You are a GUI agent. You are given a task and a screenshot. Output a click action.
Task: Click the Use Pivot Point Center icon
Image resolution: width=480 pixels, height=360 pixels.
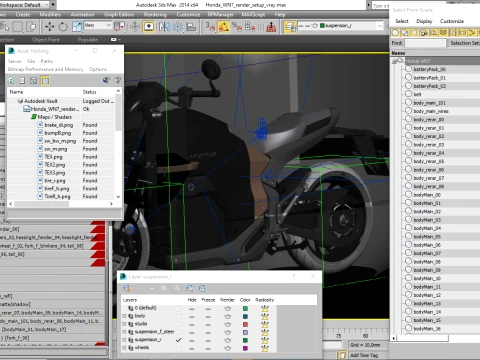coord(119,26)
